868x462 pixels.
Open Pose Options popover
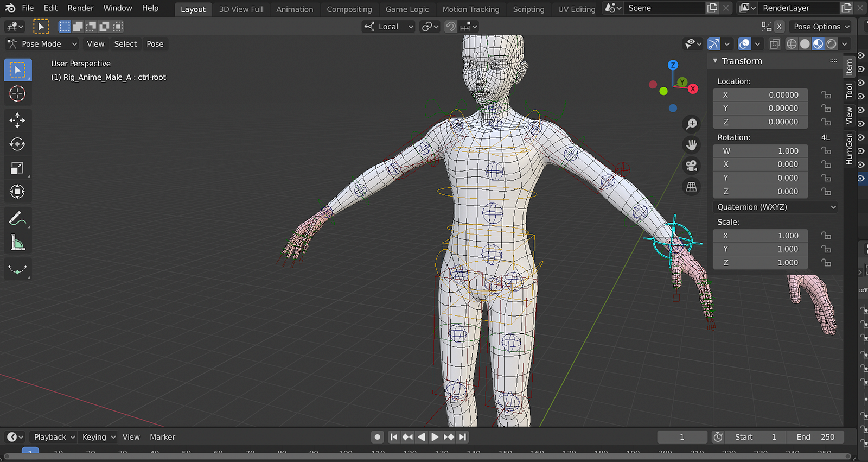coord(820,27)
